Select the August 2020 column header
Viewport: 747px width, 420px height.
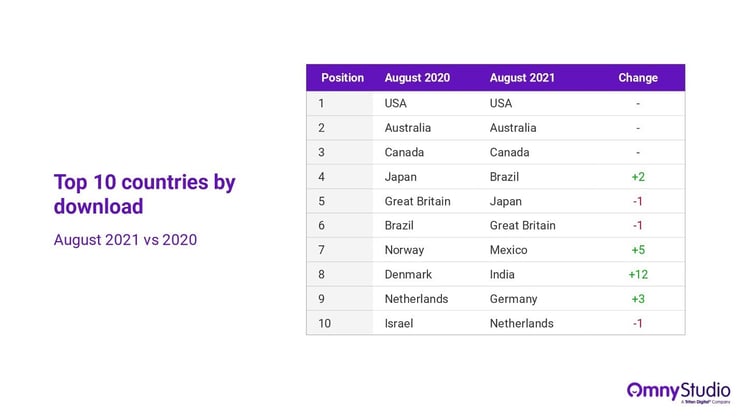coord(417,78)
